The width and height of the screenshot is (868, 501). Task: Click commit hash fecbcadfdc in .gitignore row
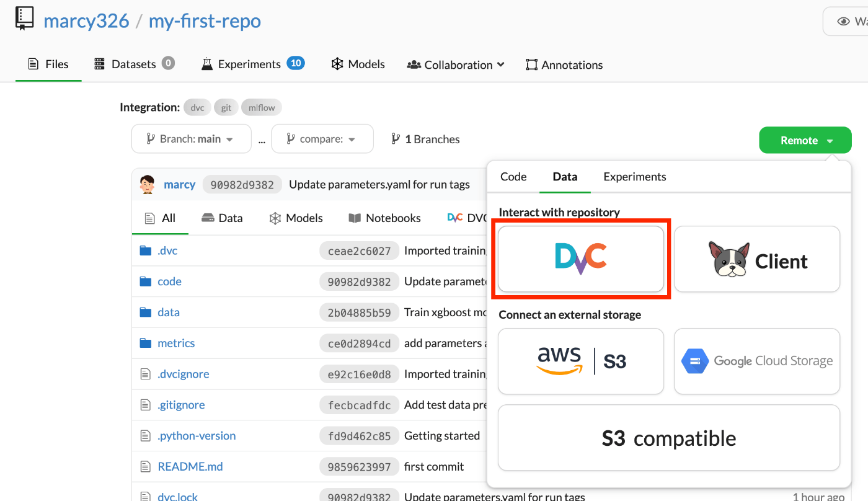click(359, 405)
